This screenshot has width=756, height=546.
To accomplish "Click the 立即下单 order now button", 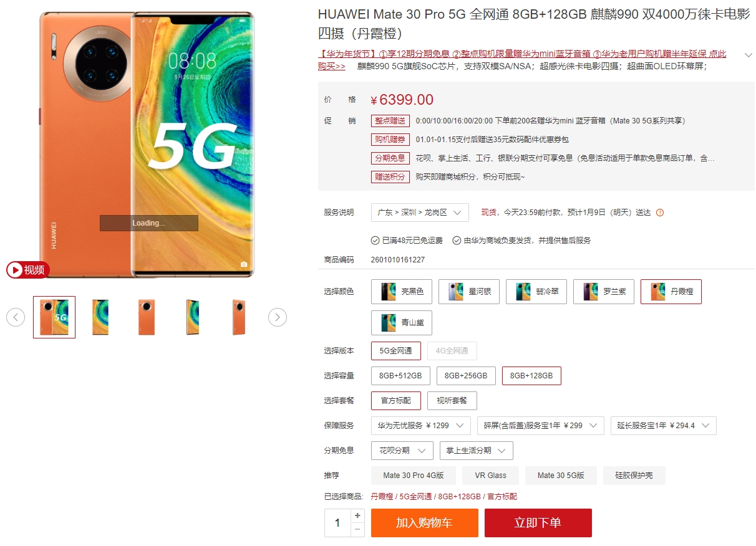I will coord(538,523).
